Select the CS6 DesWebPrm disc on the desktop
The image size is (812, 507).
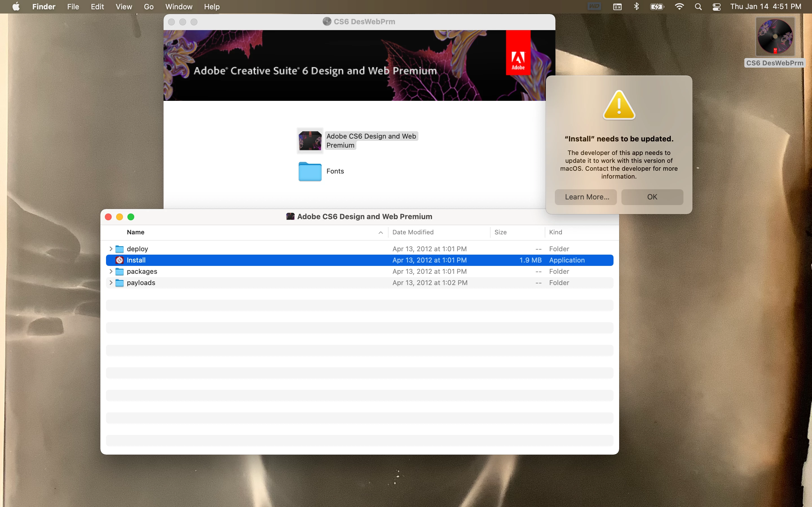click(x=775, y=37)
